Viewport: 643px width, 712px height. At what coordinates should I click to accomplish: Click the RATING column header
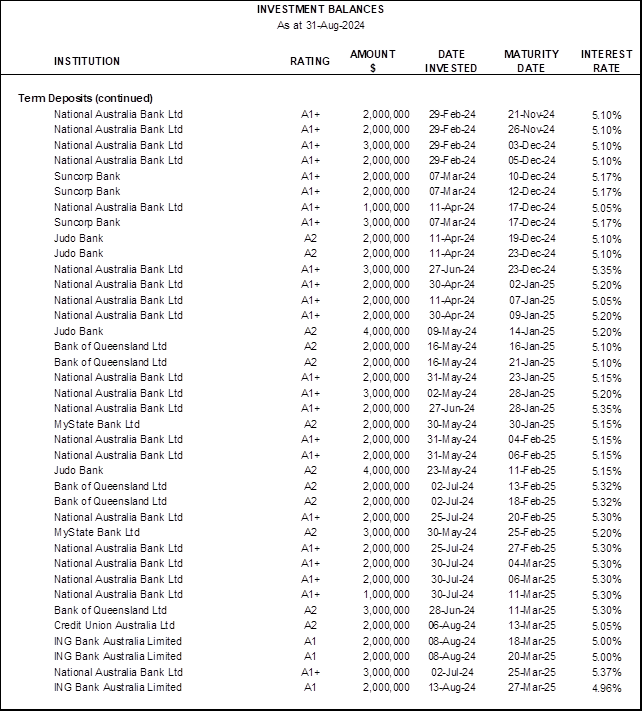click(310, 61)
